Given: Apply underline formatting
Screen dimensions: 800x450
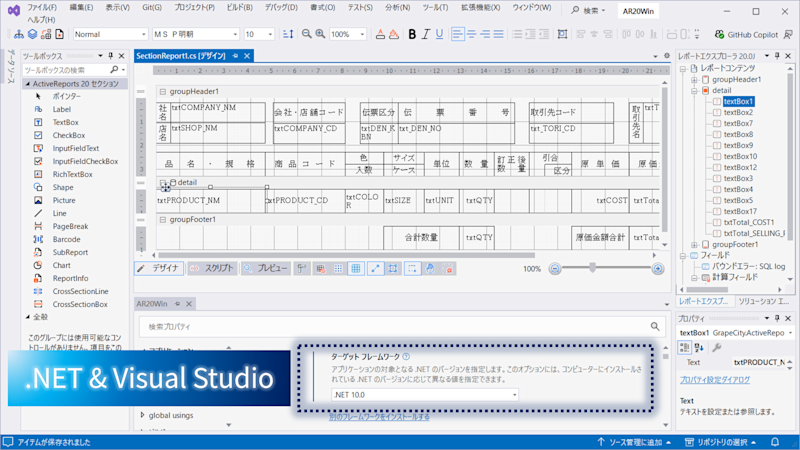Looking at the screenshot, I should click(x=439, y=34).
